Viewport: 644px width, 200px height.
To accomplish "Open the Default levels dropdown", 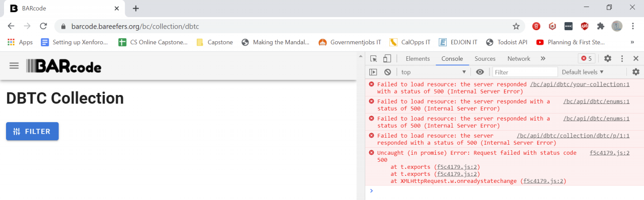I will 583,72.
